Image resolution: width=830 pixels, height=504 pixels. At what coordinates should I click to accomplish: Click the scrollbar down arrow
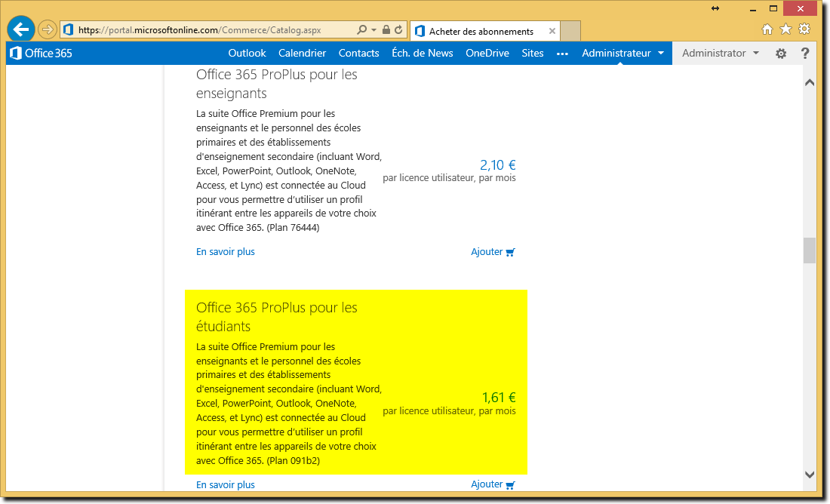810,475
